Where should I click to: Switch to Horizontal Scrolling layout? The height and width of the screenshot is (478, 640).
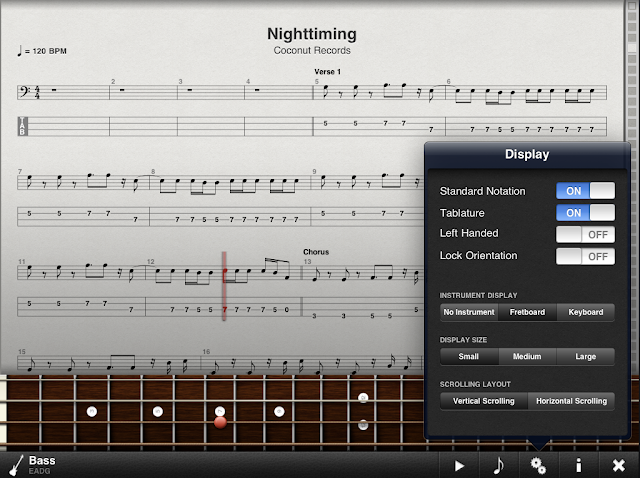[x=571, y=401]
